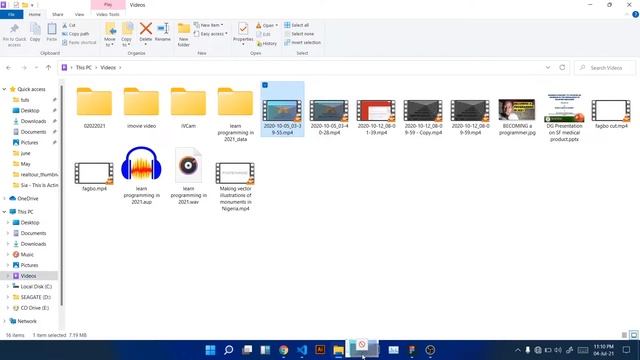
Task: Open the Move to dropdown
Action: [x=110, y=35]
